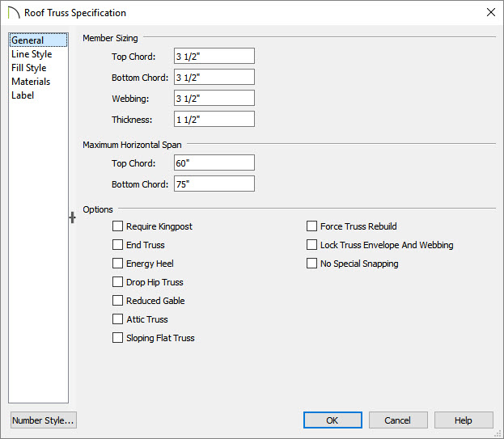
Task: Enable the Drop Hip Truss option
Action: [x=117, y=282]
